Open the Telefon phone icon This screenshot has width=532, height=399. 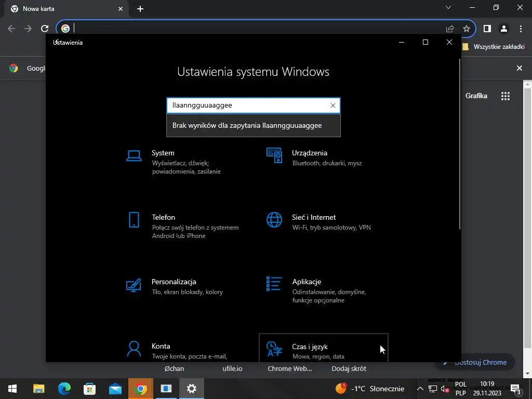134,220
